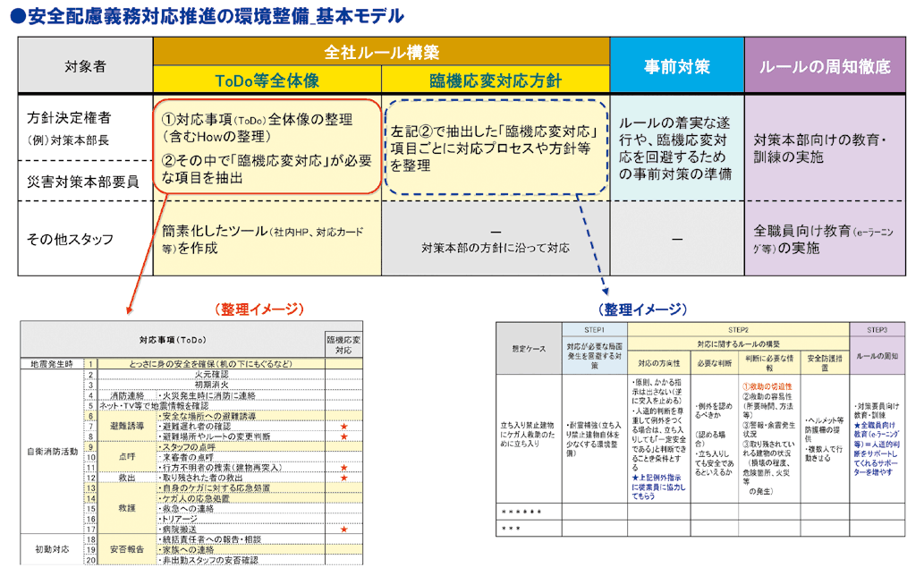The image size is (924, 576).
Task: Select the 地震発生時 row label
Action: pyautogui.click(x=52, y=364)
